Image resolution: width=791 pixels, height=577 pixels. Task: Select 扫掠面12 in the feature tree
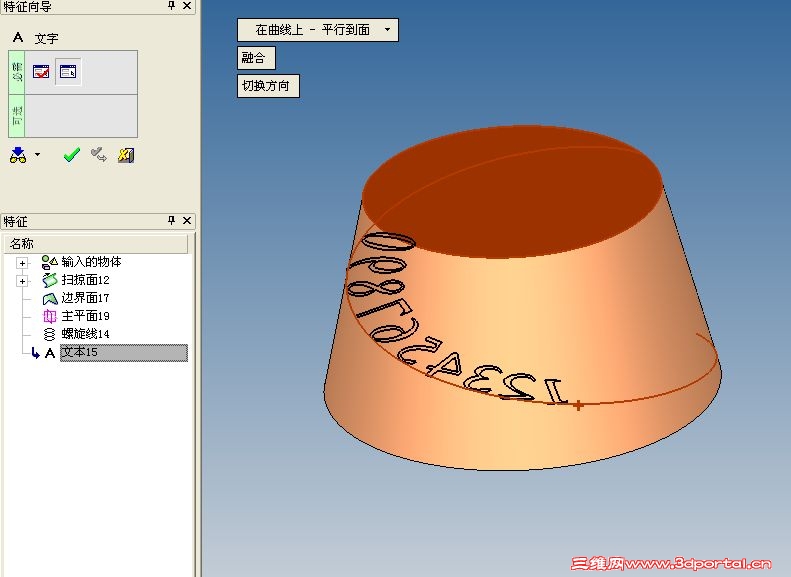click(85, 280)
